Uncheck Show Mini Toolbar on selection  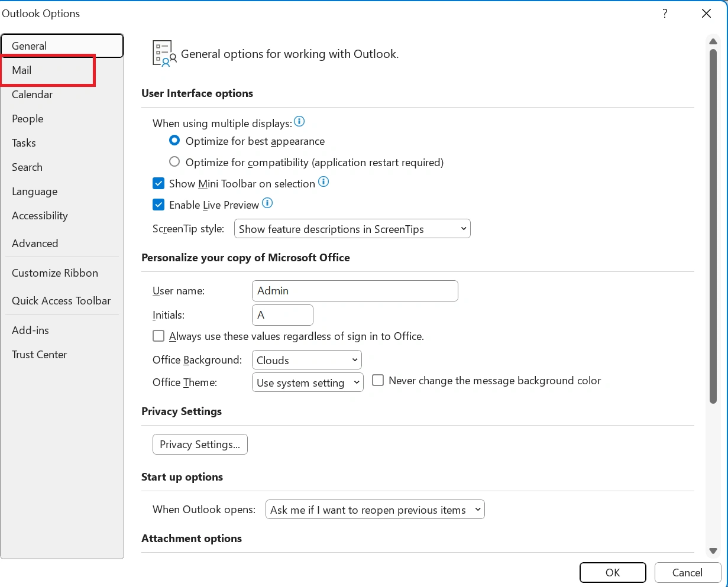158,184
